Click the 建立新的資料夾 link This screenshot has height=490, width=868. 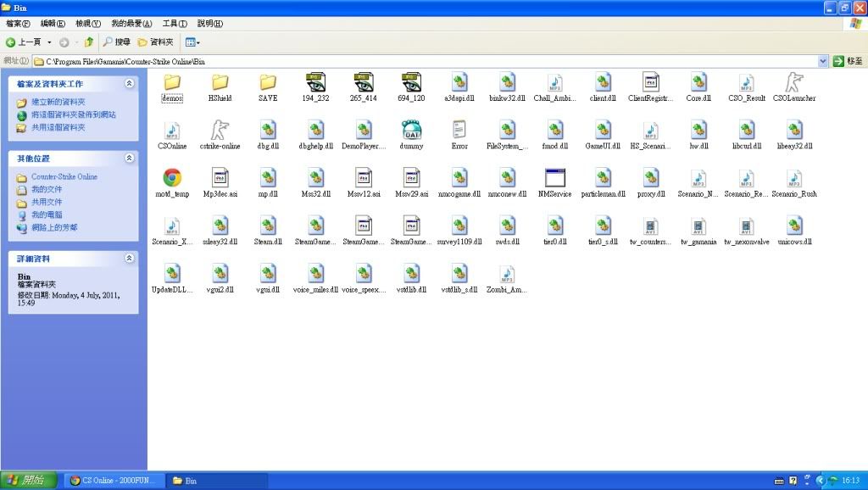(x=58, y=102)
